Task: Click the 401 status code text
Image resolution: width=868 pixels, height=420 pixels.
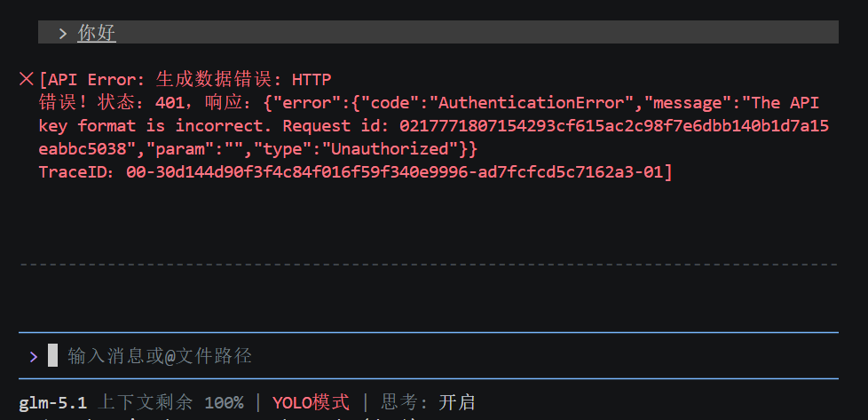Action: point(170,103)
